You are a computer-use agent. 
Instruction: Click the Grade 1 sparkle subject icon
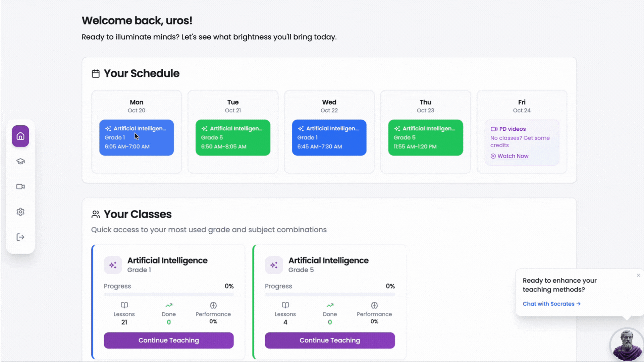(113, 265)
